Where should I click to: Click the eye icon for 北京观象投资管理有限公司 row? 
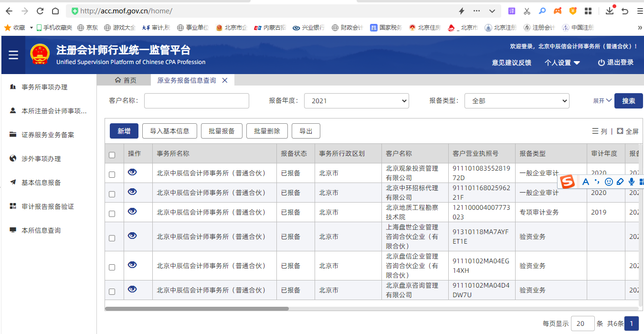132,172
